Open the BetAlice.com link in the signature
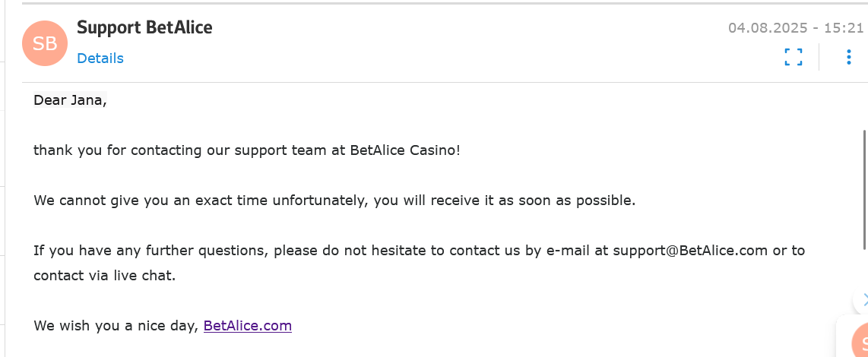 [248, 326]
